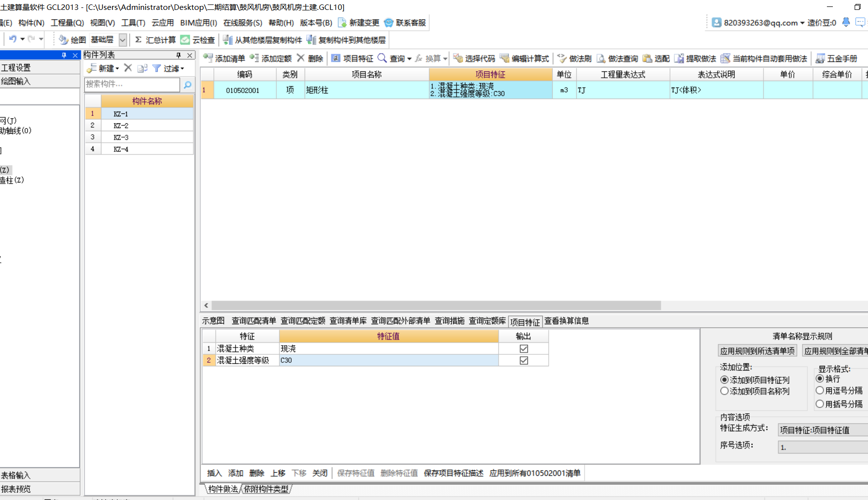868x500 pixels.
Task: Click 提取做法 icon
Action: [679, 58]
